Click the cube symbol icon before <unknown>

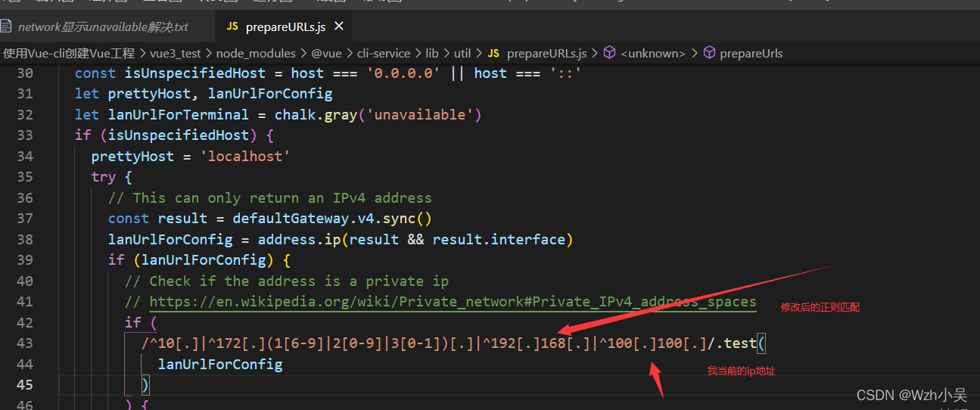point(609,54)
